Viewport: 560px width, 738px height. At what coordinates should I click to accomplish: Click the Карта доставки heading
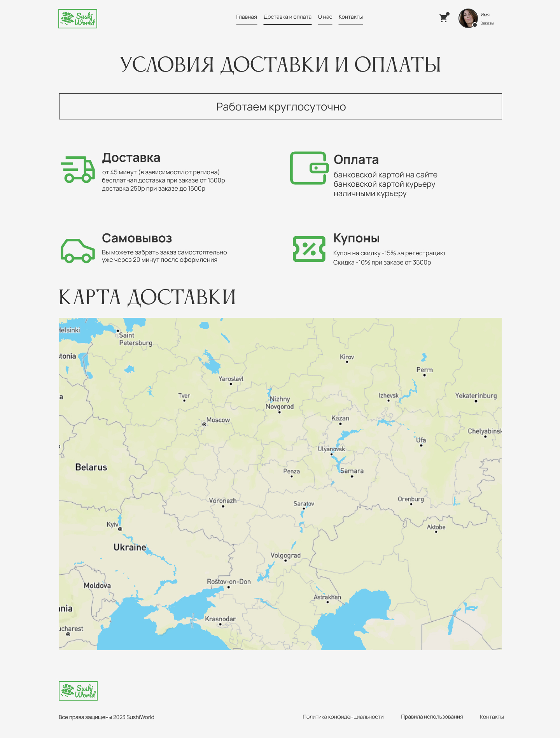click(x=147, y=297)
